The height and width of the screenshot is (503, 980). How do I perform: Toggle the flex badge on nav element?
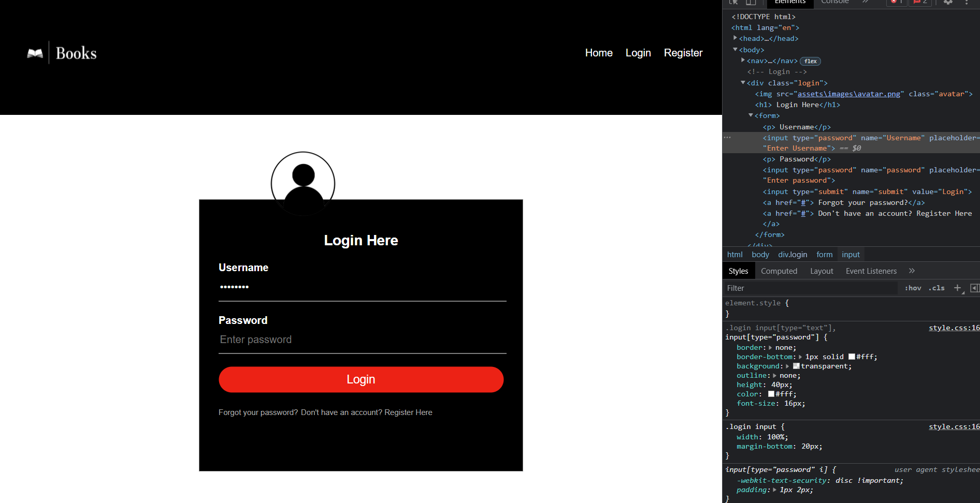pyautogui.click(x=811, y=61)
